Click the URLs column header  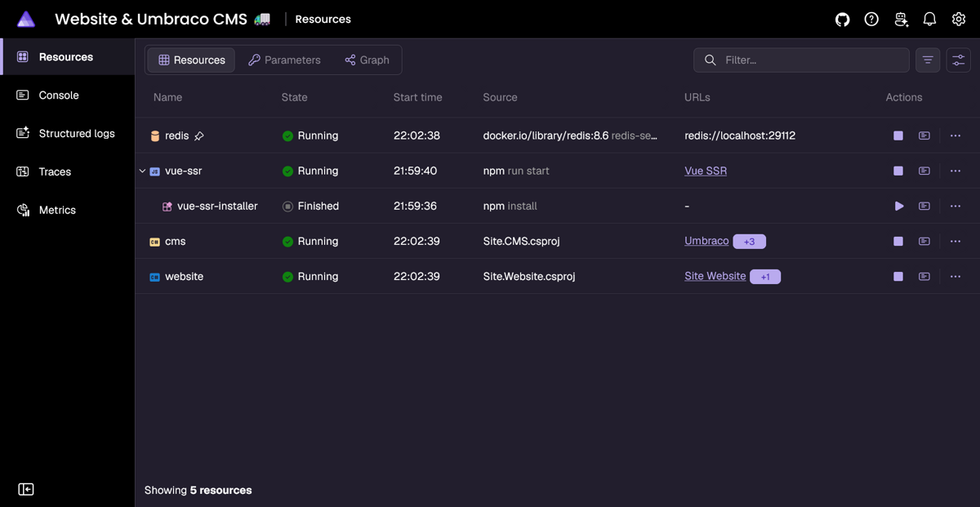coord(697,97)
